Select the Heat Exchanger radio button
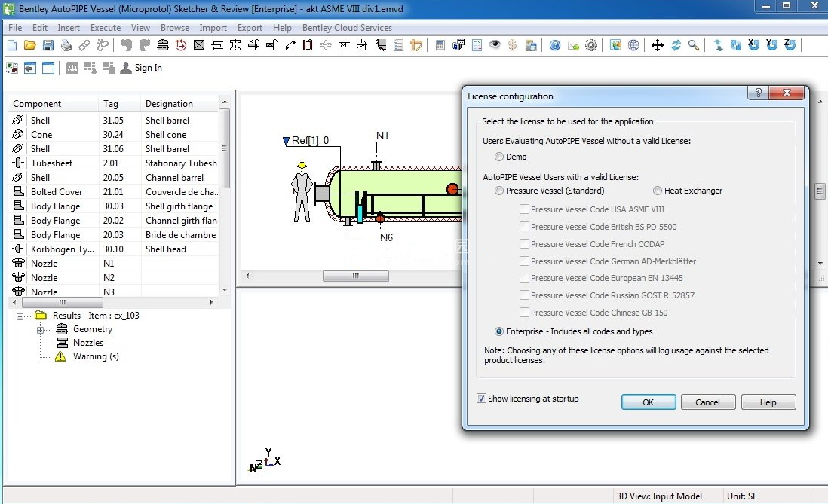Screen dimensions: 828x504 click(658, 191)
